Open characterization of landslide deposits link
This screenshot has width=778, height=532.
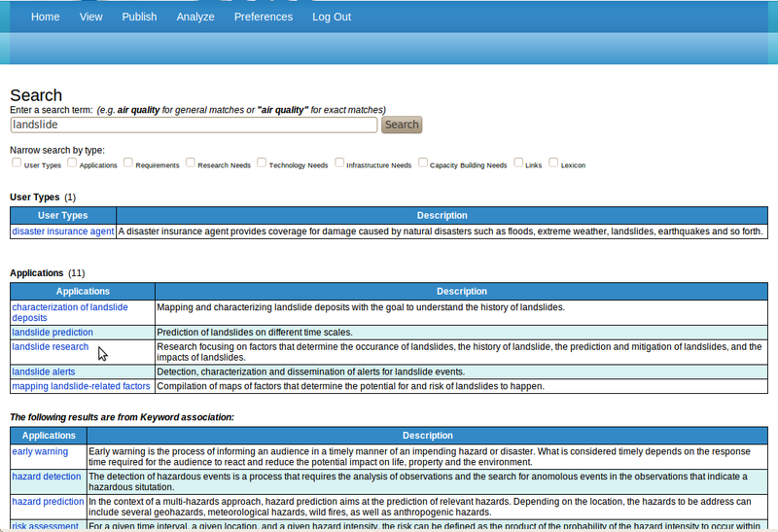click(69, 307)
